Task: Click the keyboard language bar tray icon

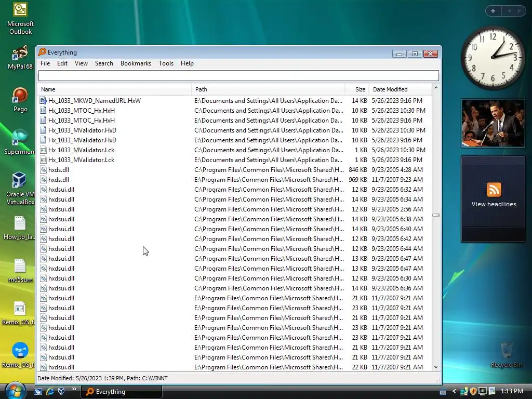Action: click(x=443, y=392)
